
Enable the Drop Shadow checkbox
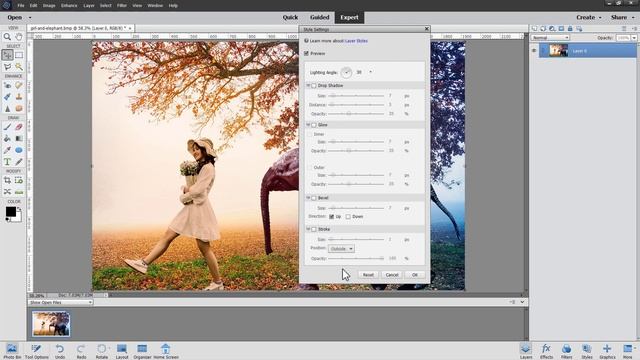click(314, 86)
